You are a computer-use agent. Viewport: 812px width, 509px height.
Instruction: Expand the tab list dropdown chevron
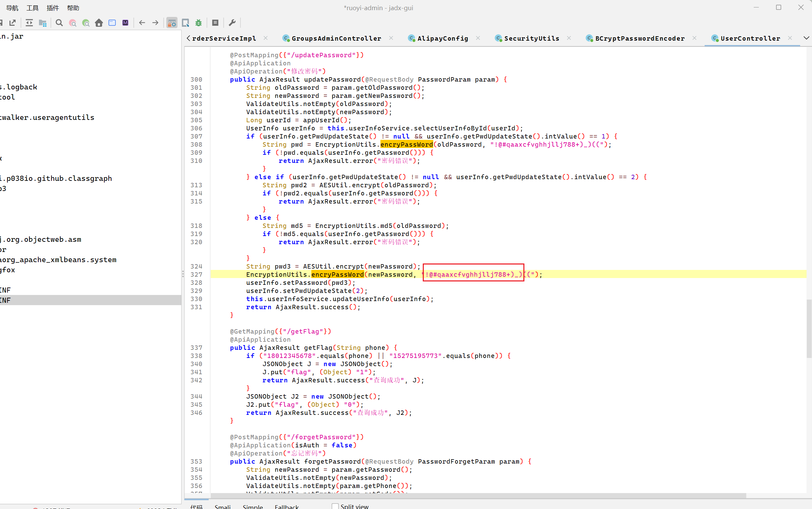point(806,38)
